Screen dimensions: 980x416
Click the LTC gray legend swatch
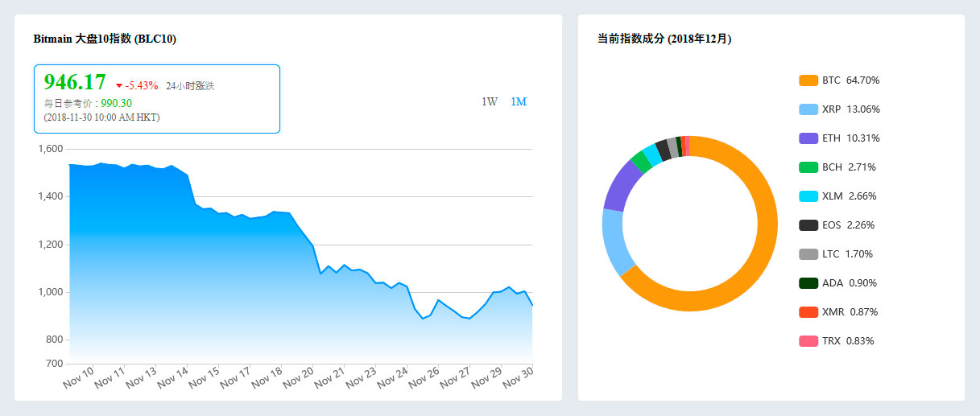808,254
